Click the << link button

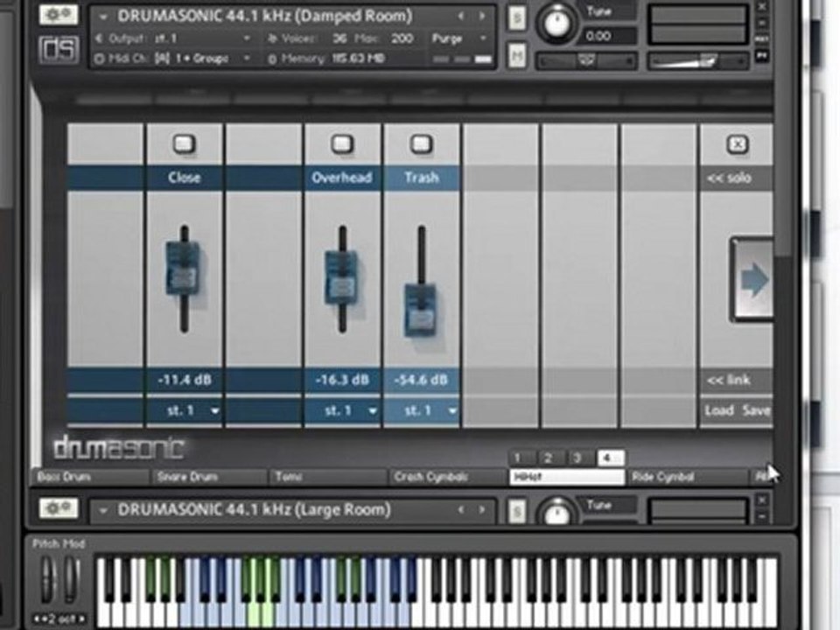point(729,381)
